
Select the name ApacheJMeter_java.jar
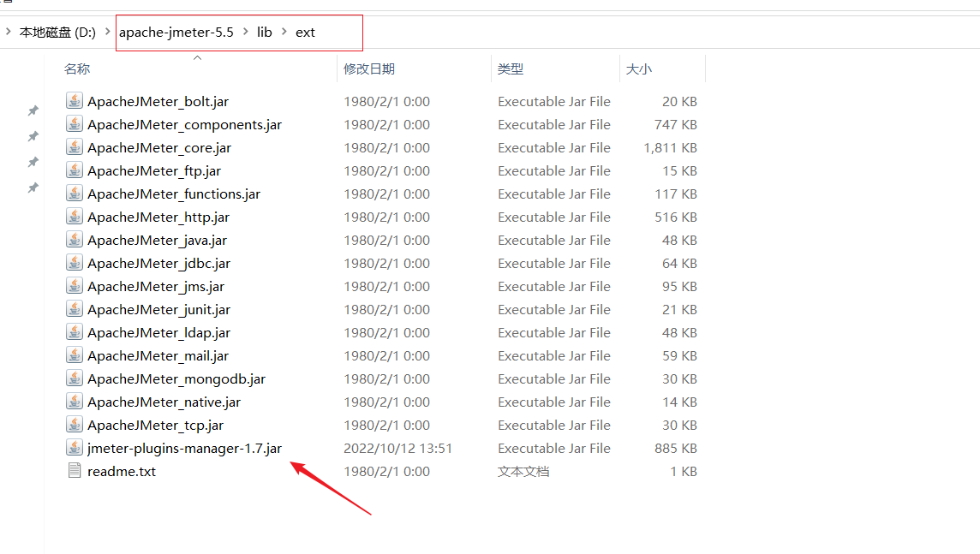tap(157, 240)
